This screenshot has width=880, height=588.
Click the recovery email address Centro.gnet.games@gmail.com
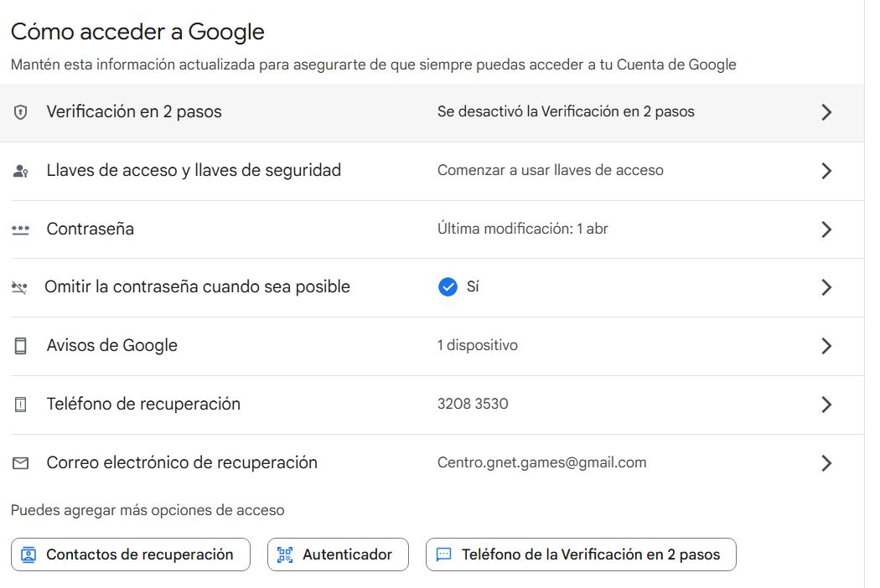(x=541, y=462)
